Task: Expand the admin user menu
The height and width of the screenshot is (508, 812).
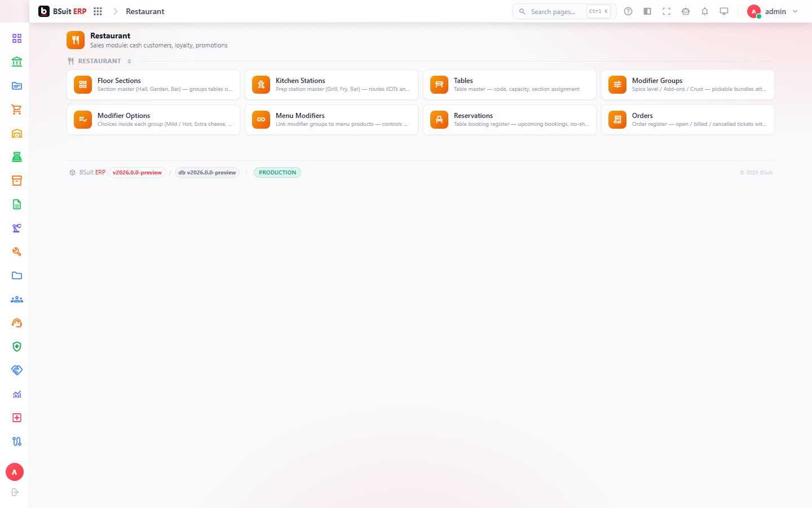Action: (773, 11)
